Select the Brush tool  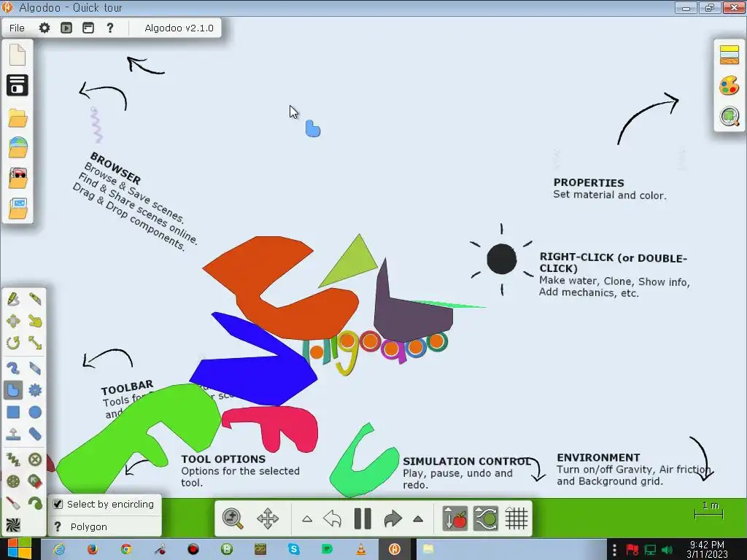pos(13,368)
